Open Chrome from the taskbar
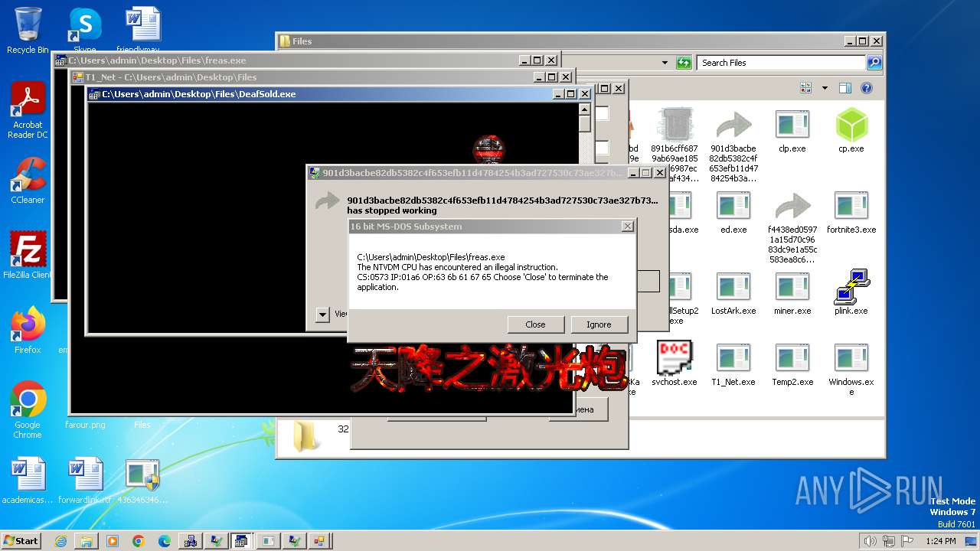980x551 pixels. [x=139, y=541]
